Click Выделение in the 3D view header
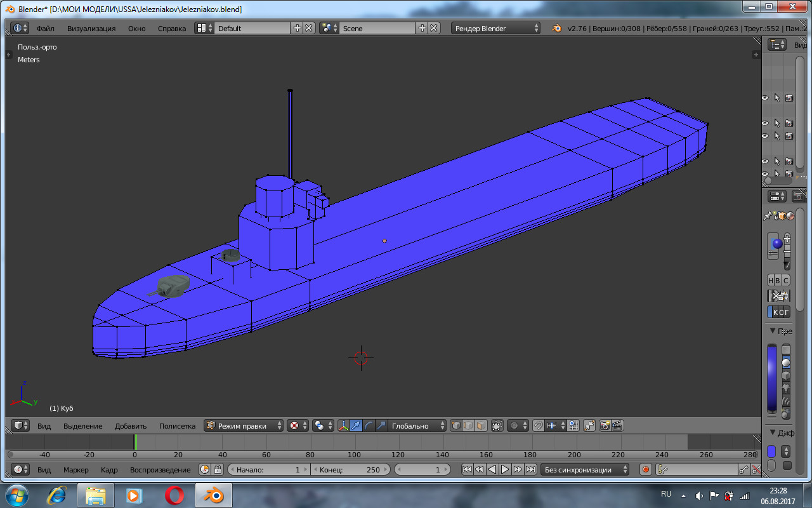This screenshot has height=508, width=812. (82, 426)
